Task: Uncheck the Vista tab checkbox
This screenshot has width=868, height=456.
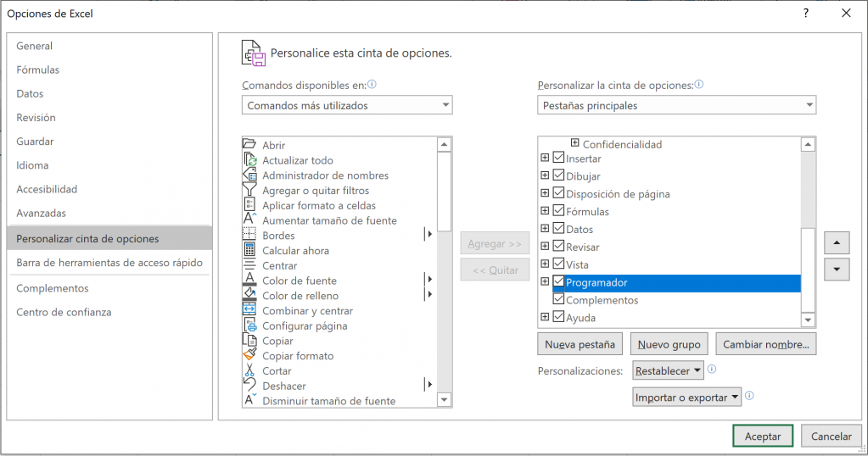Action: click(558, 264)
